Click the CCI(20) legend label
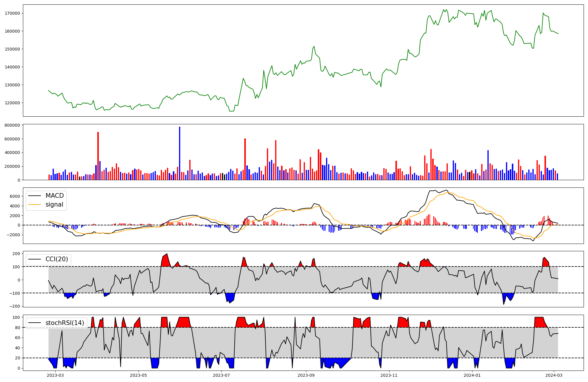Viewport: 588px width, 382px height. [x=56, y=259]
